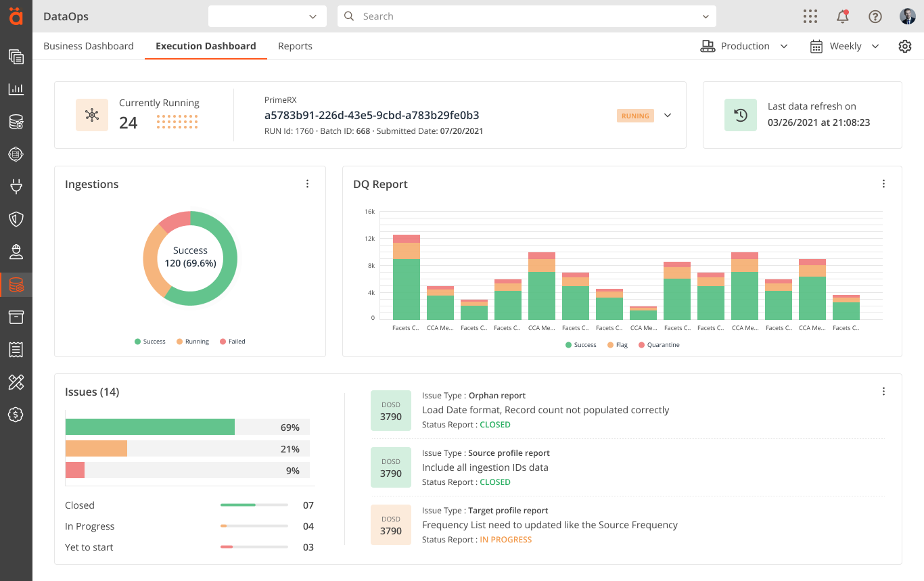
Task: Toggle the Quarantine legend in DQ Report
Action: coord(659,345)
